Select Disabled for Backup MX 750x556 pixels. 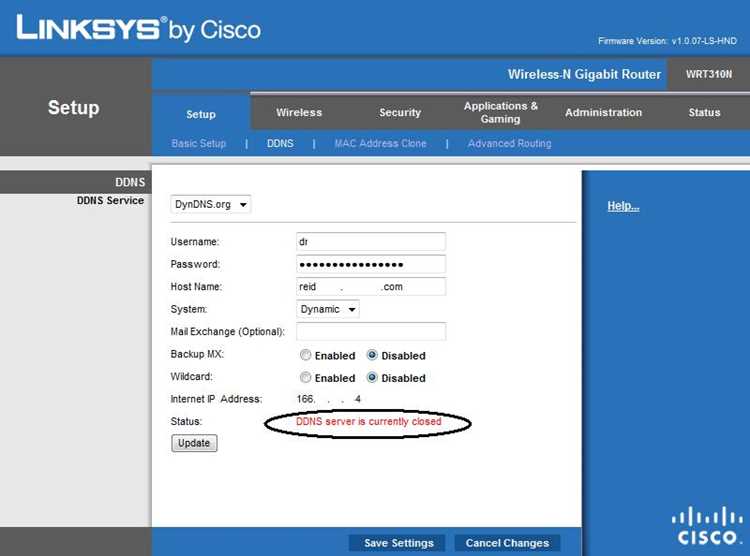tap(372, 355)
